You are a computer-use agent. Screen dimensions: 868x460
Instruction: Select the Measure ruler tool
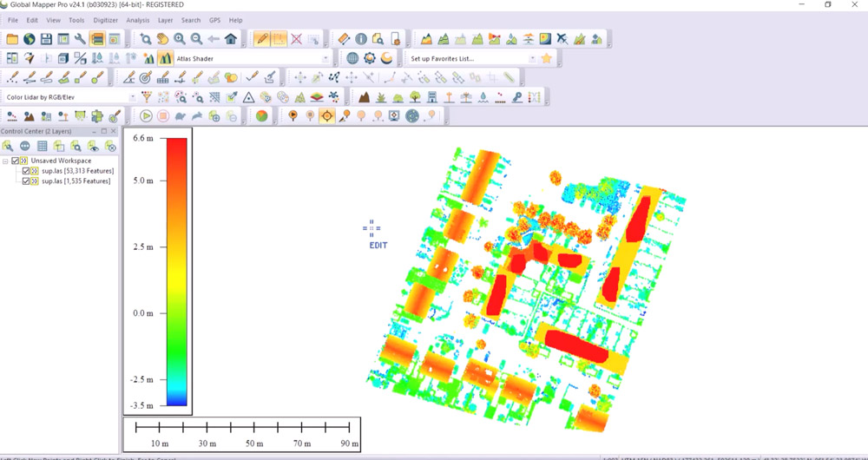pos(344,39)
